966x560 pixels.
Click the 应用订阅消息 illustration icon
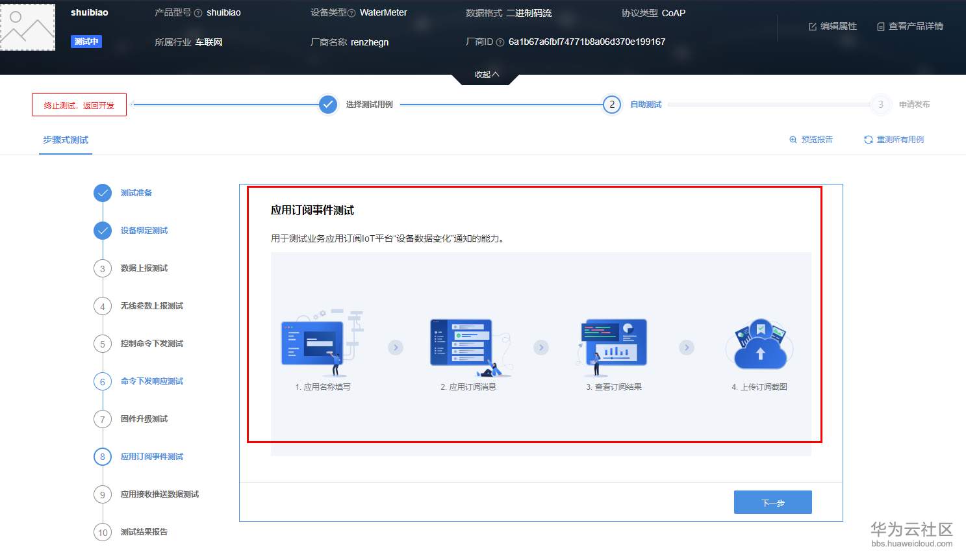click(470, 348)
